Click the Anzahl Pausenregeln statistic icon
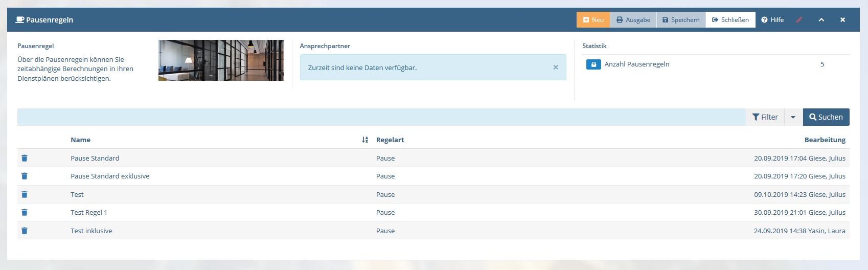Viewport: 868px width, 270px height. [x=593, y=64]
